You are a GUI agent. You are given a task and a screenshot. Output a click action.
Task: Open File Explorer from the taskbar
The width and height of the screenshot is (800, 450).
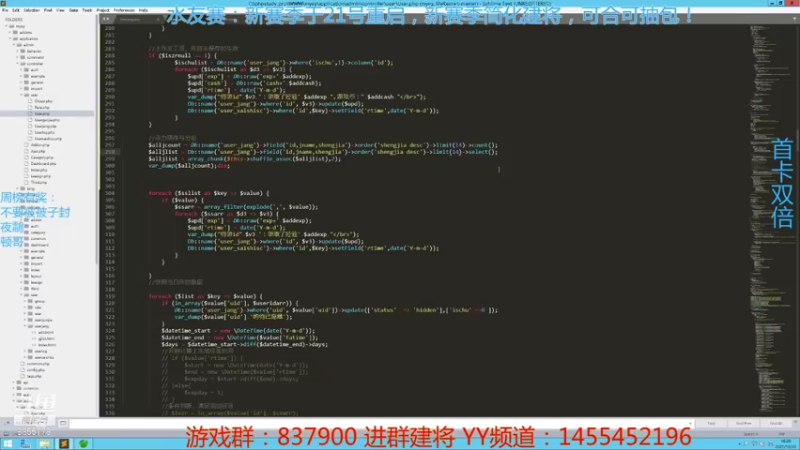coord(44,444)
